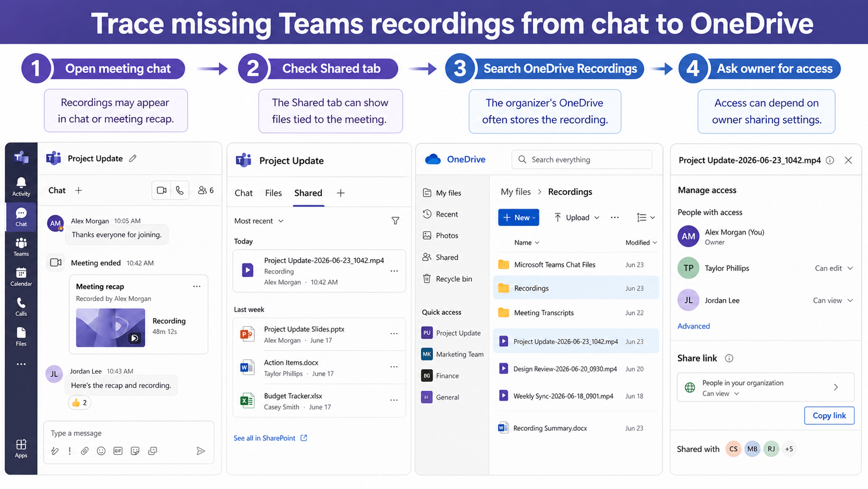Open Finance quick access item
This screenshot has height=489, width=868.
440,376
